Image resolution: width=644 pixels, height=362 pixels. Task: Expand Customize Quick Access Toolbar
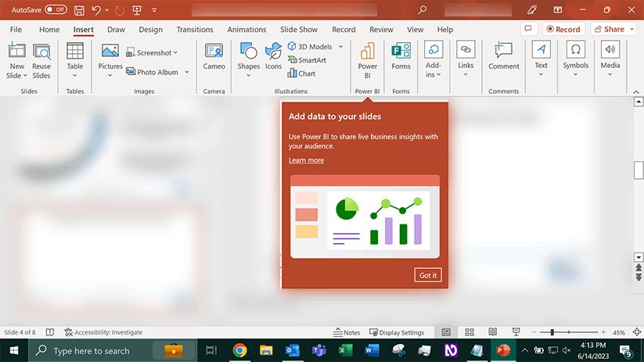pyautogui.click(x=154, y=10)
